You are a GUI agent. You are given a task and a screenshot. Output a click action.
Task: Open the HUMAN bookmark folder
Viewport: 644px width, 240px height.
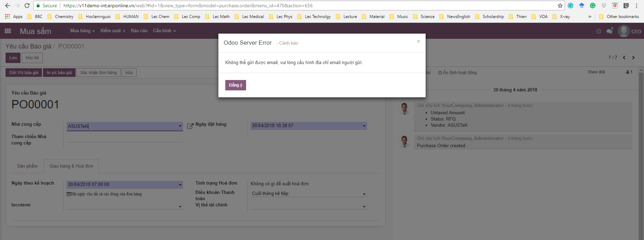(x=127, y=17)
